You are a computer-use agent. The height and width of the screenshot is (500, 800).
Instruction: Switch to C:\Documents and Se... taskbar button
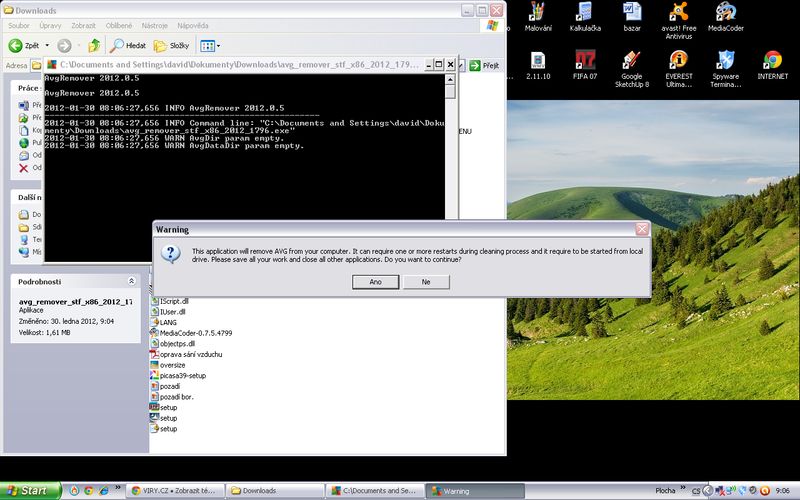375,491
